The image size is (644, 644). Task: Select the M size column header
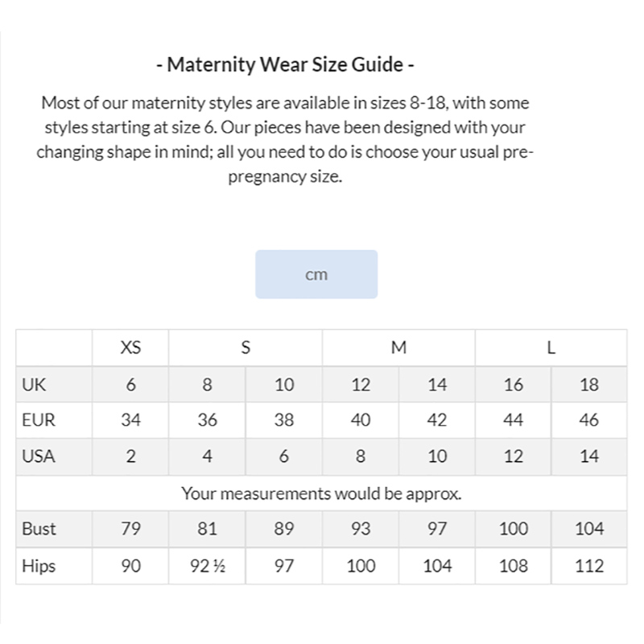click(x=398, y=348)
